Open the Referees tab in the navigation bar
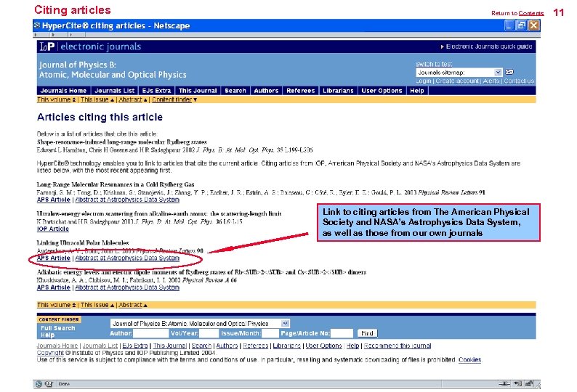Viewport: 577px width, 392px height. point(301,91)
